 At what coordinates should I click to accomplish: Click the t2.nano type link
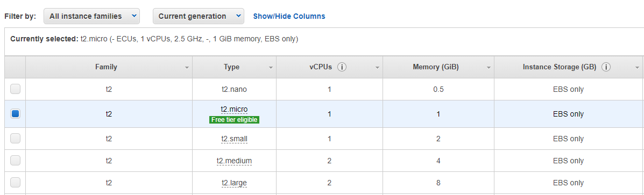click(234, 89)
